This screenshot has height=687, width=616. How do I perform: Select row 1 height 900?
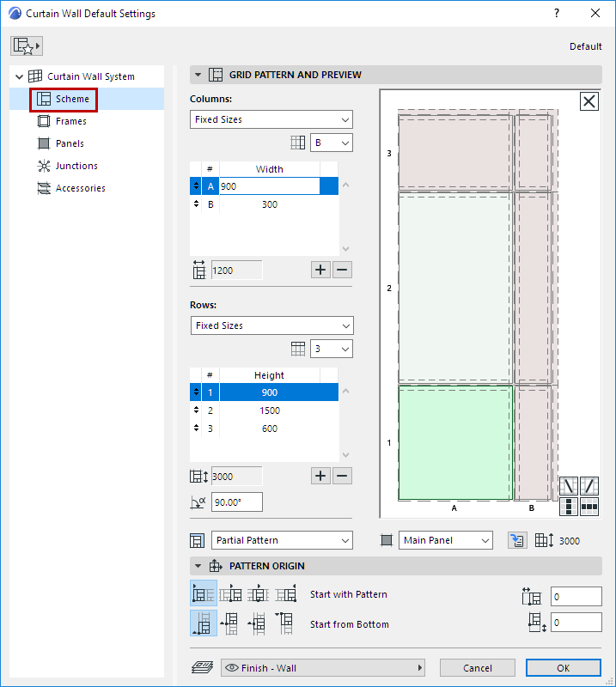pos(264,392)
